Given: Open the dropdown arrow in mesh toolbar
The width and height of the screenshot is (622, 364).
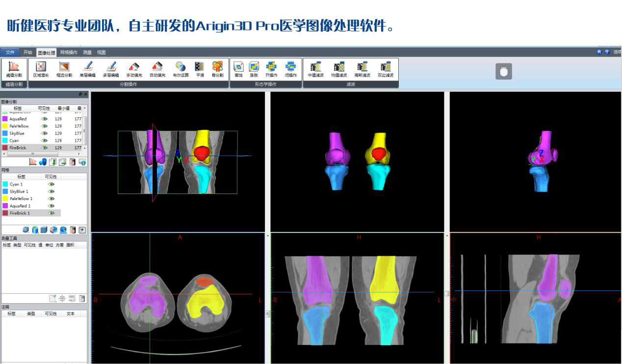Looking at the screenshot, I should [82, 230].
